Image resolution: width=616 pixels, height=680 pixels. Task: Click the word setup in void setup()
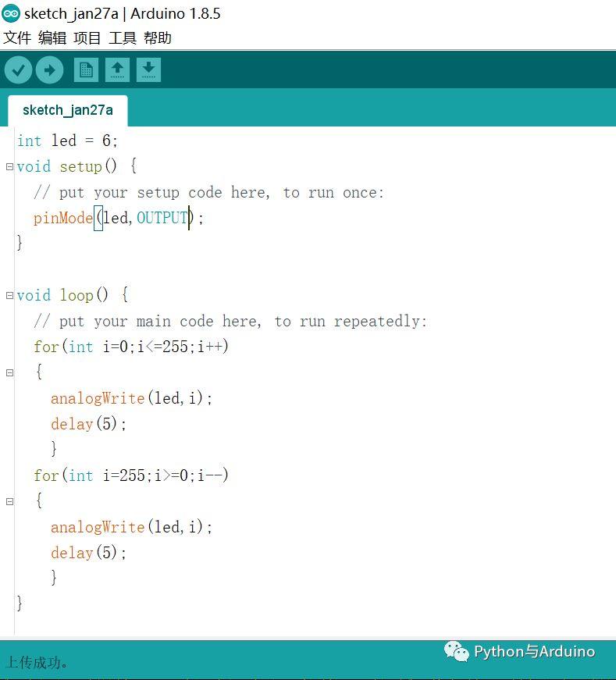tap(80, 166)
